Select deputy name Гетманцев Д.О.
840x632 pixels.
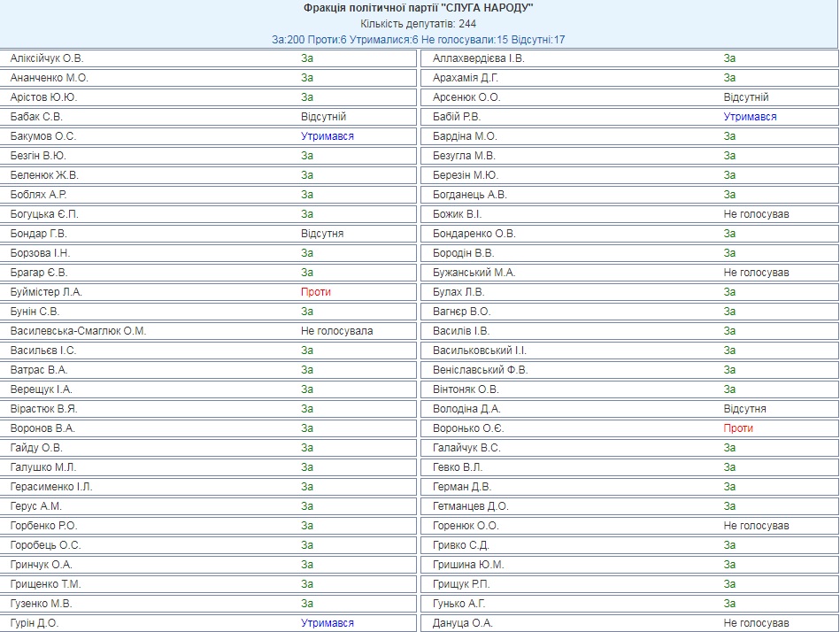(x=471, y=506)
